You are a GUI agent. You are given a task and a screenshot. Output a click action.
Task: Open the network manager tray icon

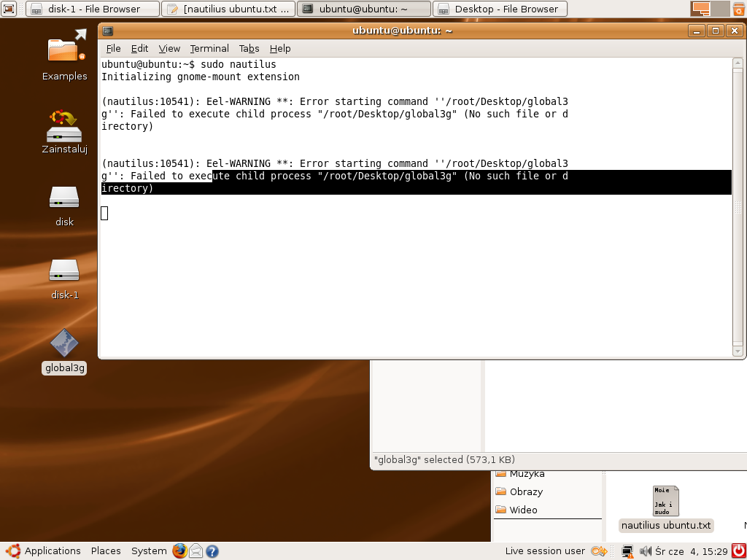coord(628,551)
